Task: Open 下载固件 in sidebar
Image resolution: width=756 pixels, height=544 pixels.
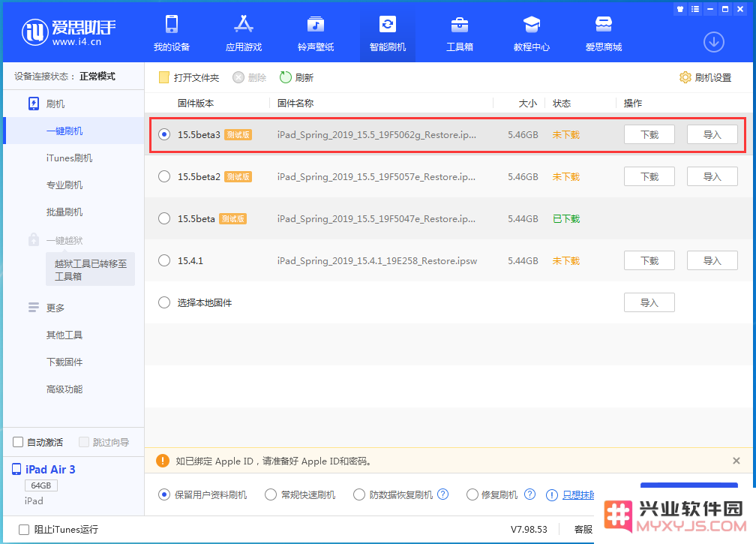Action: click(64, 362)
